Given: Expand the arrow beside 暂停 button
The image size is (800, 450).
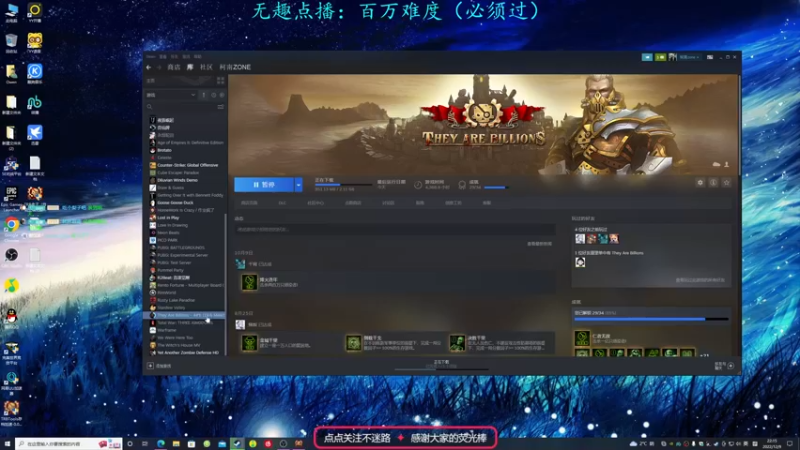Looking at the screenshot, I should (x=298, y=185).
